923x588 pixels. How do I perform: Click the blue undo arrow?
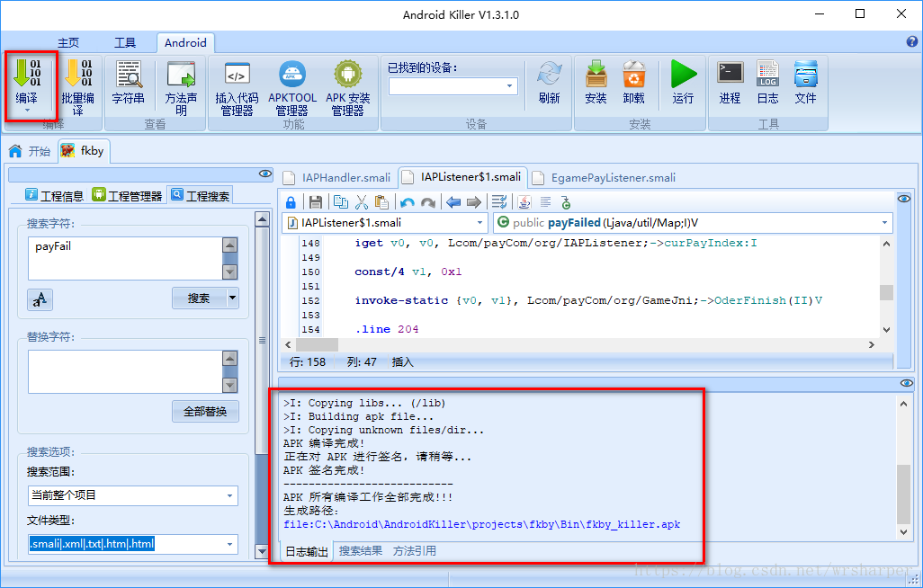407,202
